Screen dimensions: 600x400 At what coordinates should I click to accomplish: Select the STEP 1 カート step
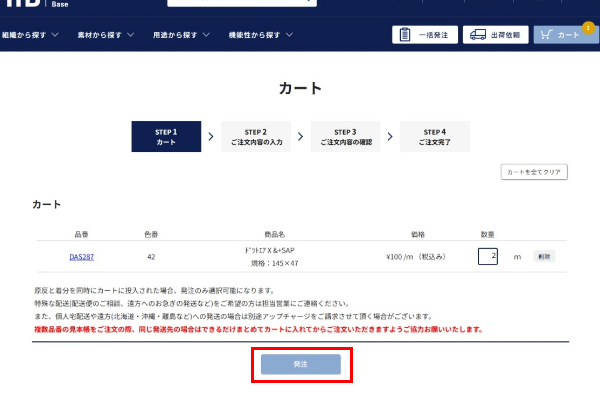click(166, 137)
